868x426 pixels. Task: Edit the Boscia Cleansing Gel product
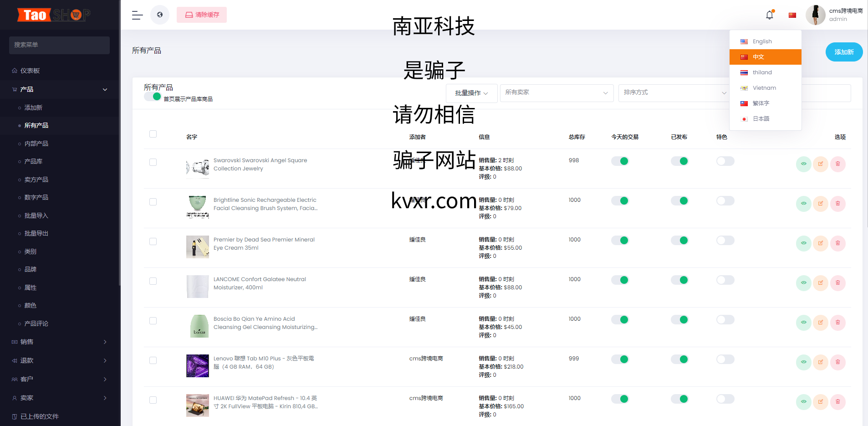click(x=821, y=323)
